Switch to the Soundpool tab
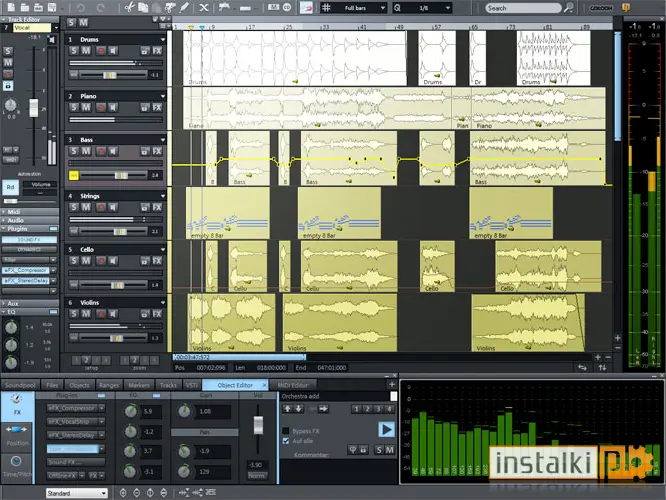The image size is (666, 500). coord(20,385)
